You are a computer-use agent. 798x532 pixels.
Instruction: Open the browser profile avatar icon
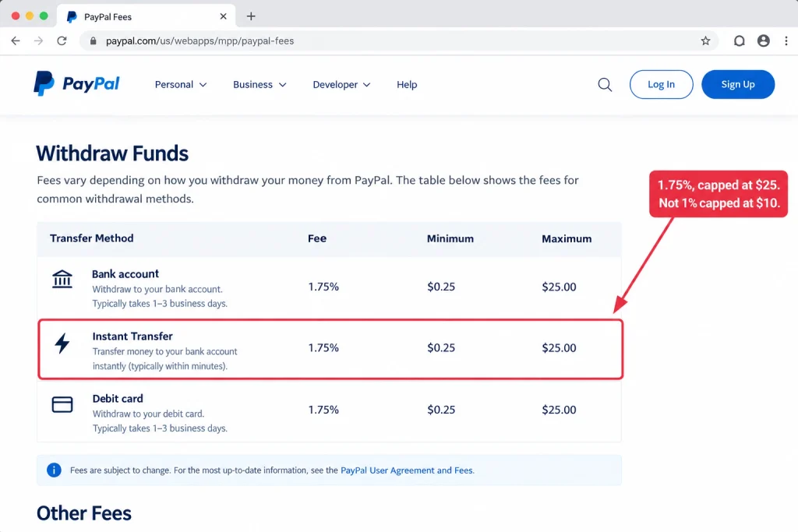pyautogui.click(x=764, y=41)
